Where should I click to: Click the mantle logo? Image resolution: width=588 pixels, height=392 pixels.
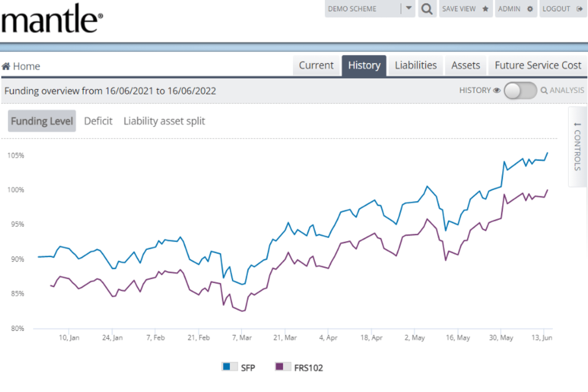click(52, 21)
